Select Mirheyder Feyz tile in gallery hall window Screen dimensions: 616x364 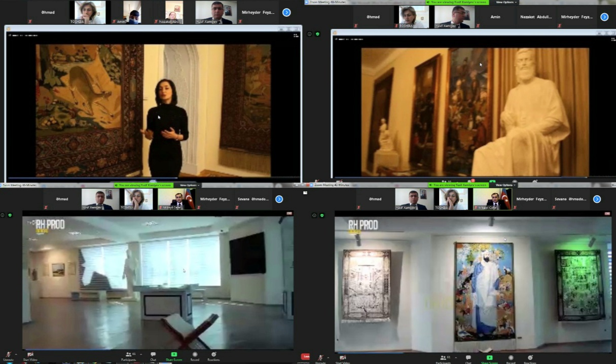215,199
